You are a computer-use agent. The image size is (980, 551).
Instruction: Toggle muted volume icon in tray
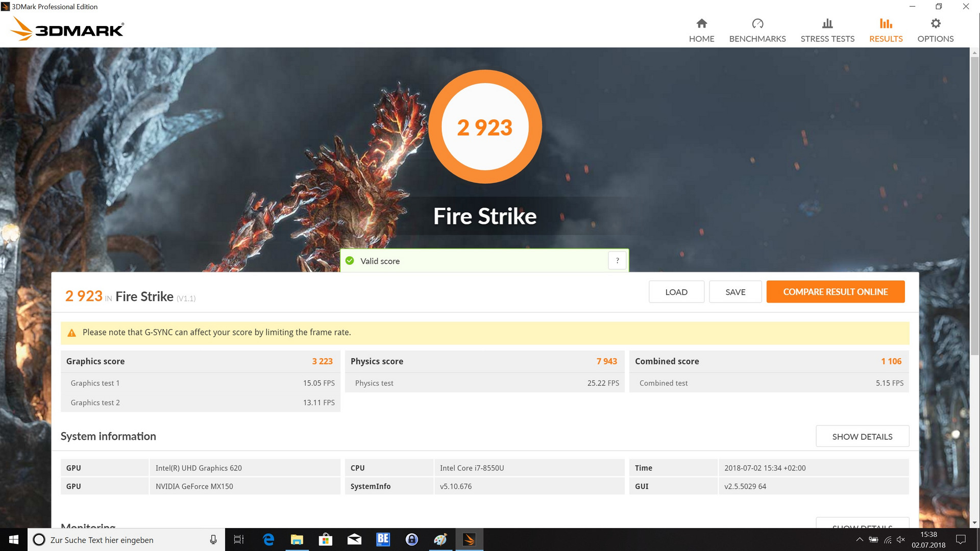pyautogui.click(x=900, y=540)
